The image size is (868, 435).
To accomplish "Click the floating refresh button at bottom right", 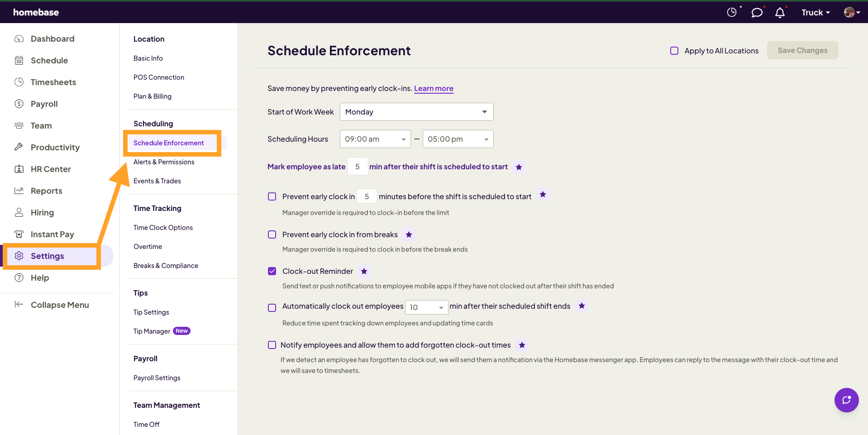I will tap(846, 400).
